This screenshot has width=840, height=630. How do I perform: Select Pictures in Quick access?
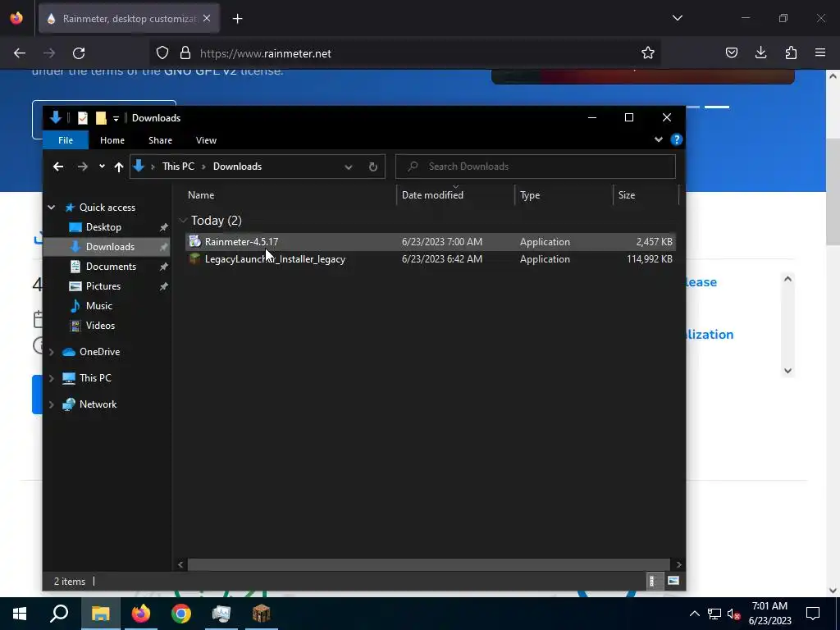click(103, 286)
